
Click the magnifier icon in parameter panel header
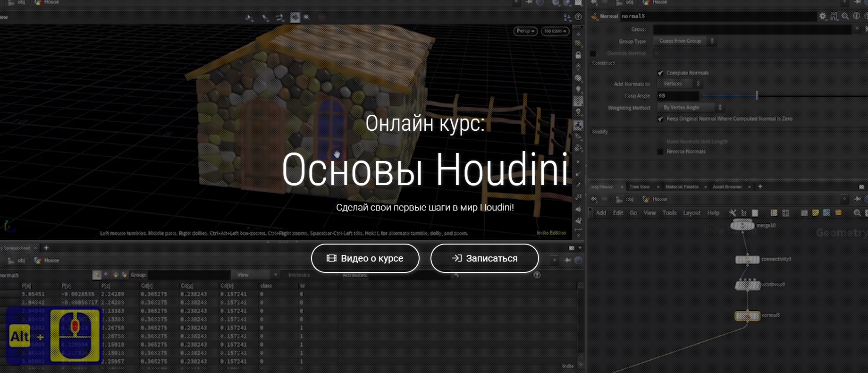tap(845, 16)
